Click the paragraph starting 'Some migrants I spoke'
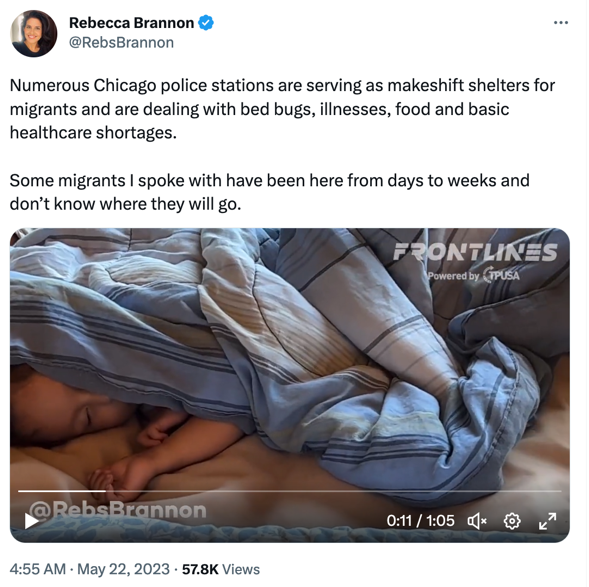589x587 pixels. tap(269, 192)
